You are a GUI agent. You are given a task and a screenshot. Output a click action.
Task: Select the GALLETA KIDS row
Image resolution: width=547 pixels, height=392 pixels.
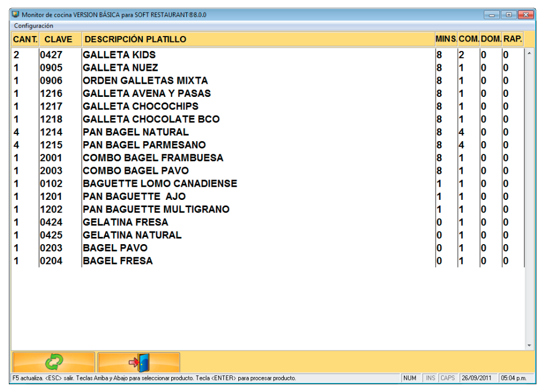click(119, 55)
